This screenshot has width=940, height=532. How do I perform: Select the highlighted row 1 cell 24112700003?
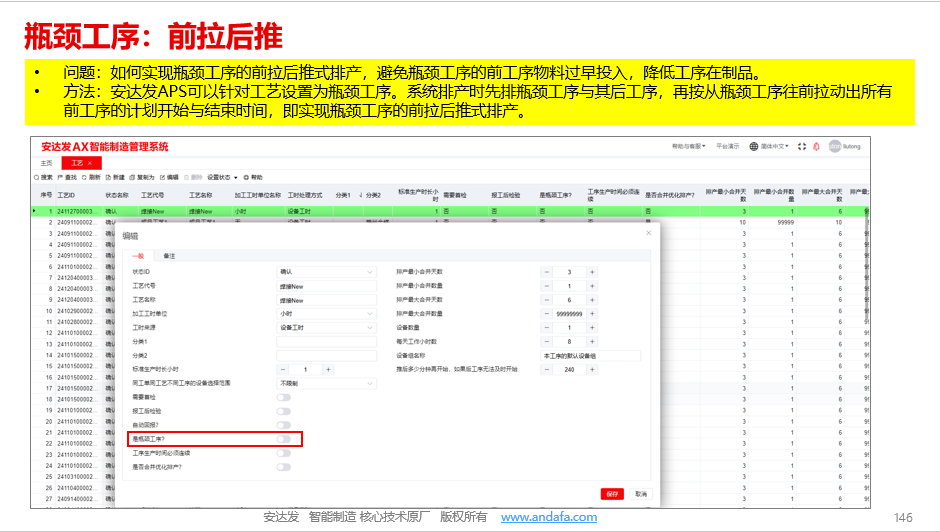[x=76, y=211]
